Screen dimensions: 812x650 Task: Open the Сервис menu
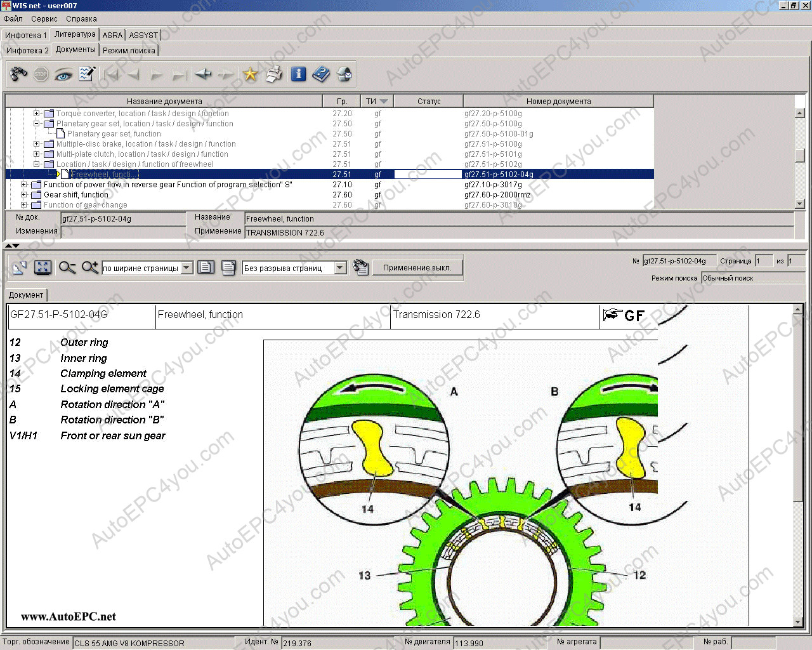(x=44, y=19)
